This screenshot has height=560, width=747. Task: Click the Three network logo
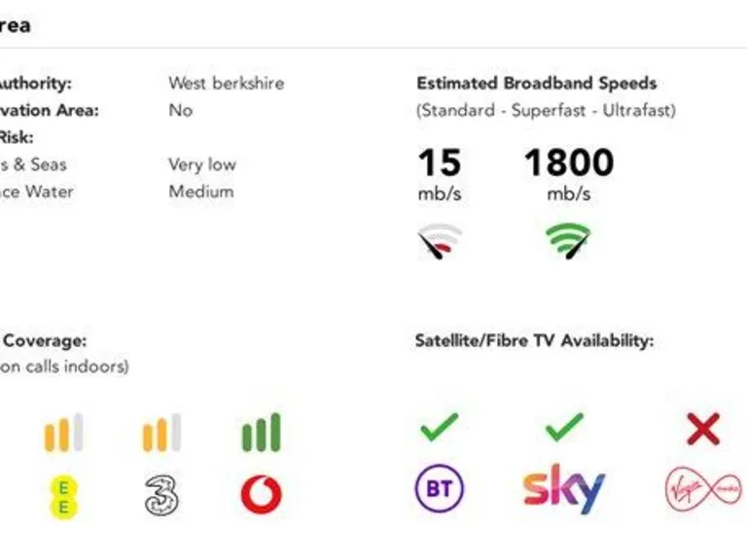pyautogui.click(x=160, y=495)
